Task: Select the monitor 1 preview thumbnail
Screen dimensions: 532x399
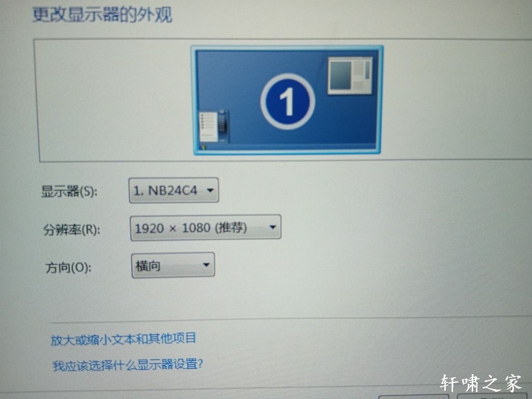Action: point(287,100)
